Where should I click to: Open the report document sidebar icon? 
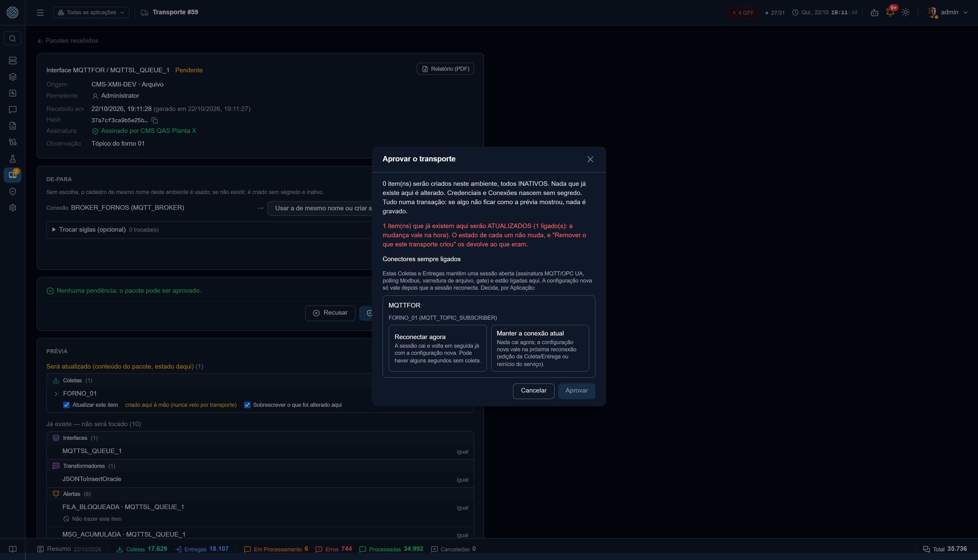[13, 126]
